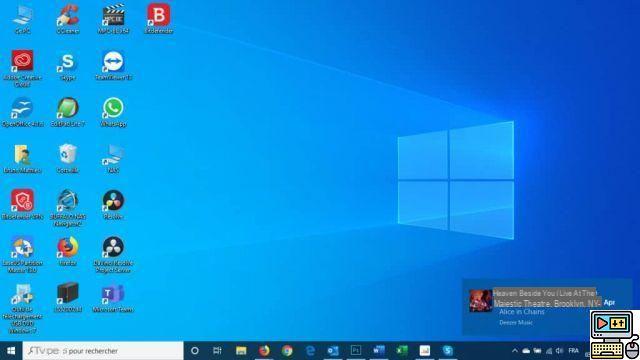The image size is (640, 360).
Task: Open the network tray icon
Action: [549, 351]
